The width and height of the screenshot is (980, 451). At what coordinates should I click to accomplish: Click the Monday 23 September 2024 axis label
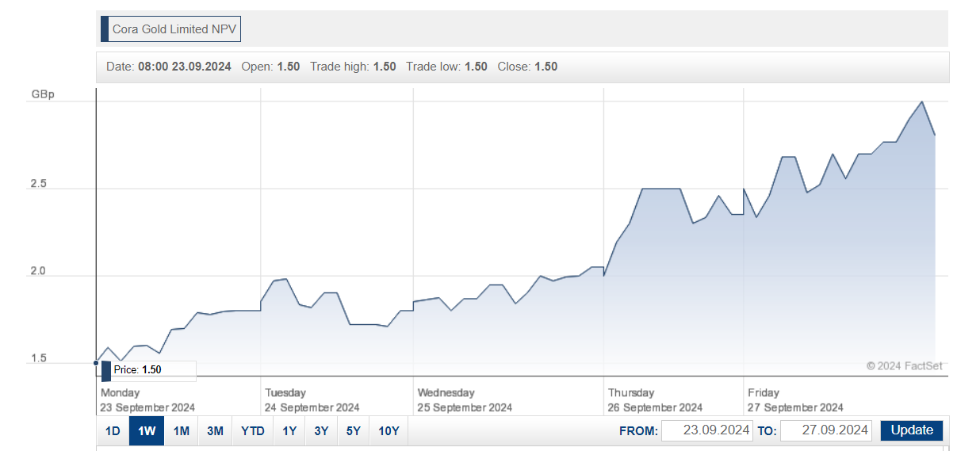point(147,400)
